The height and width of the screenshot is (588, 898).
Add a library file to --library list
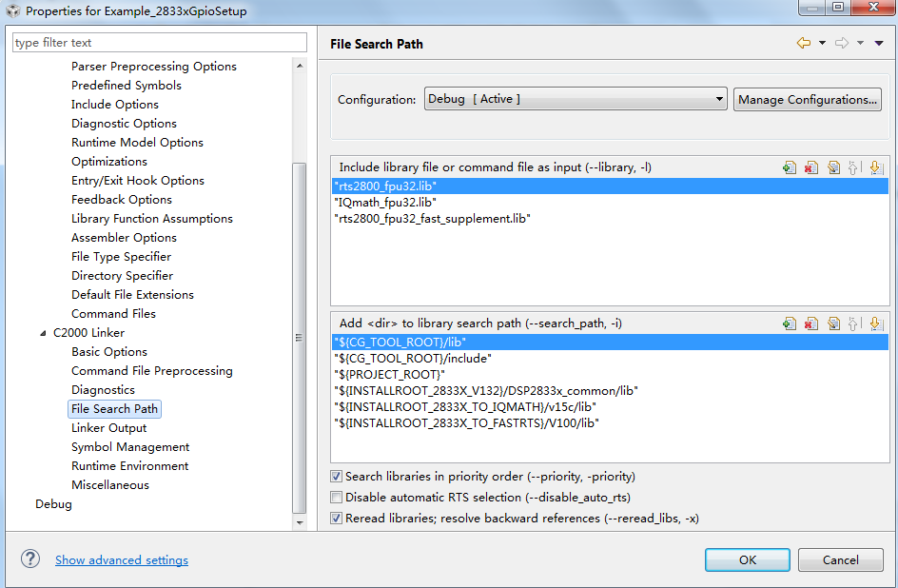pos(790,167)
